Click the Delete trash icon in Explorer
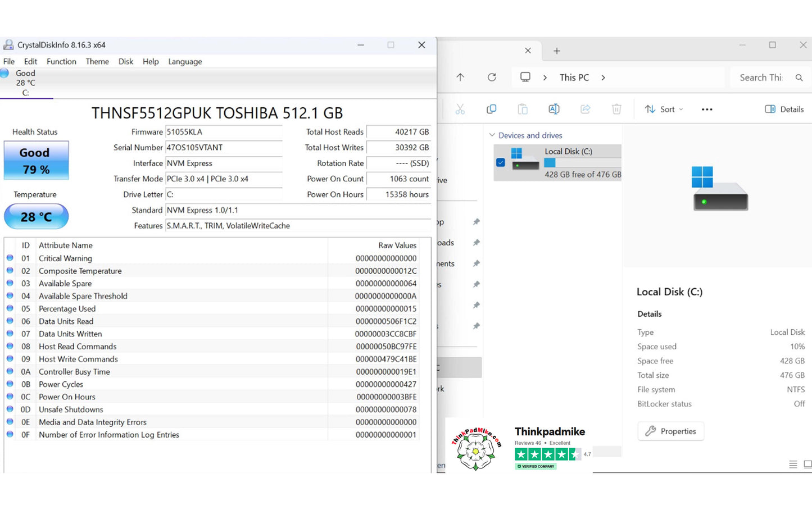This screenshot has width=812, height=510. point(616,109)
